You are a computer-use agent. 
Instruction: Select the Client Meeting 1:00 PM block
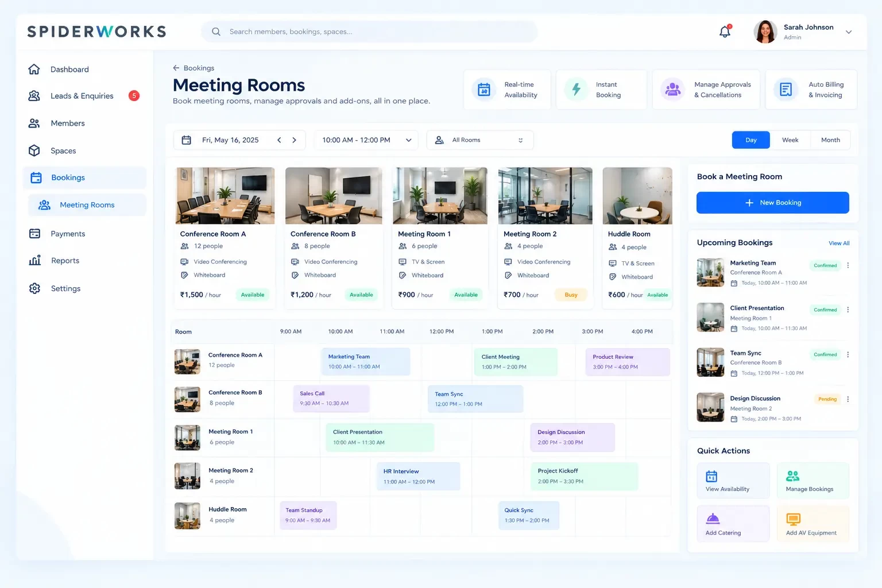516,362
